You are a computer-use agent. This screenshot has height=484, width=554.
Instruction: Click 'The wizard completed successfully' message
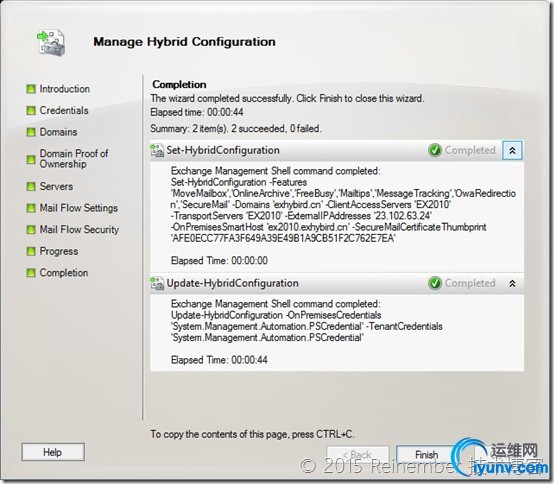pyautogui.click(x=287, y=98)
